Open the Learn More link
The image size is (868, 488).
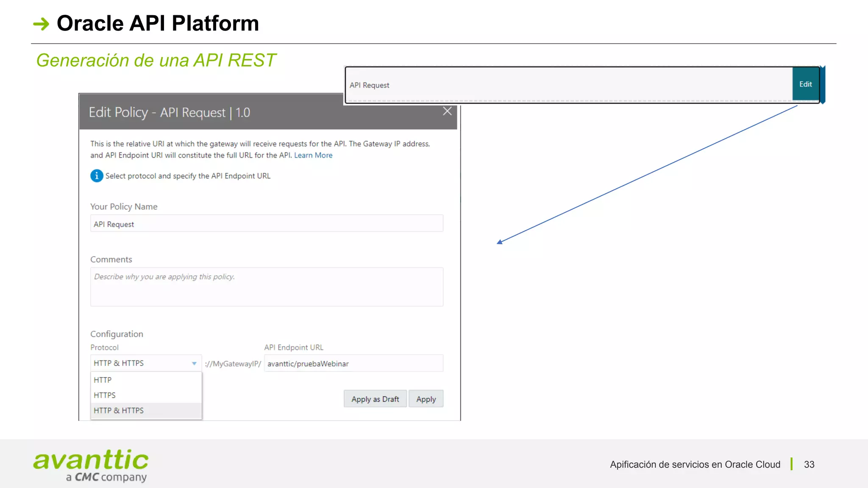(x=313, y=155)
